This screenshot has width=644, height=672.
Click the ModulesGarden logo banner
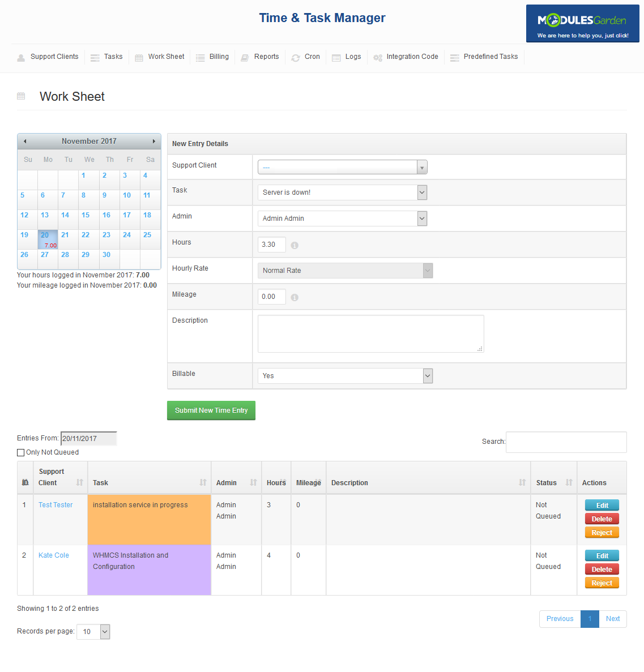[x=583, y=24]
